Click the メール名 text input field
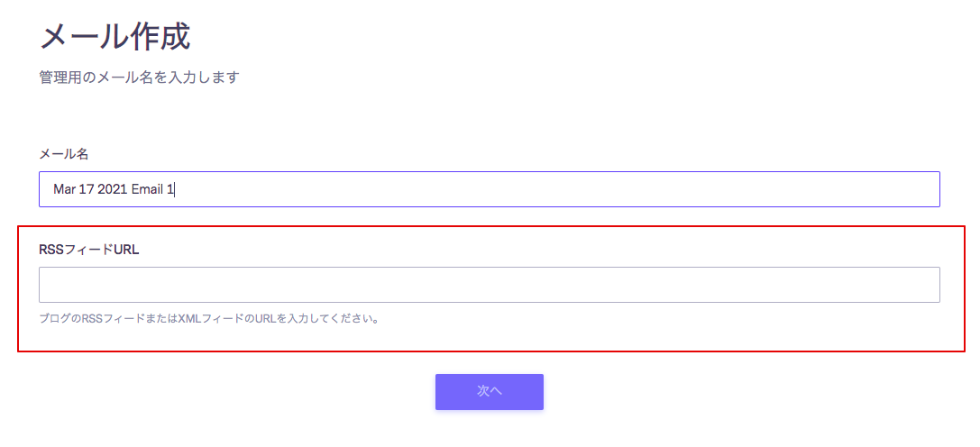 [x=489, y=189]
